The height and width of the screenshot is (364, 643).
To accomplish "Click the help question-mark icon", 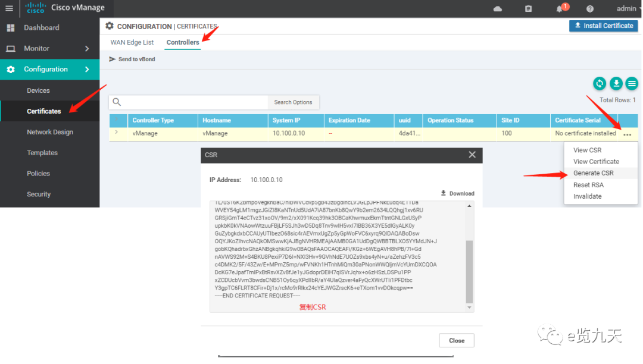I will click(x=589, y=8).
